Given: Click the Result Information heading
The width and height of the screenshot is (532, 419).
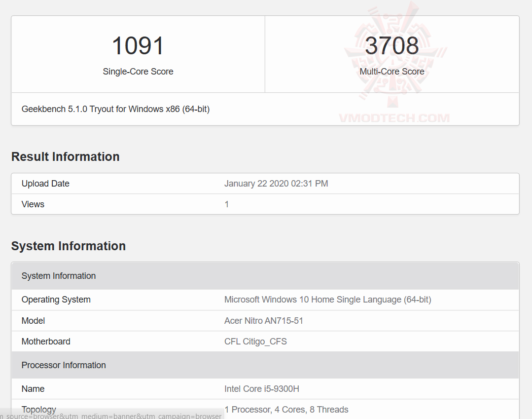Looking at the screenshot, I should click(x=66, y=156).
